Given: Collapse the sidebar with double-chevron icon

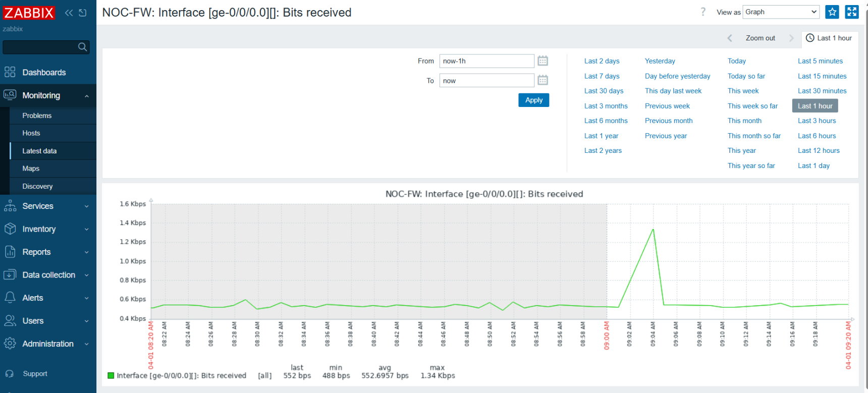Looking at the screenshot, I should point(69,13).
